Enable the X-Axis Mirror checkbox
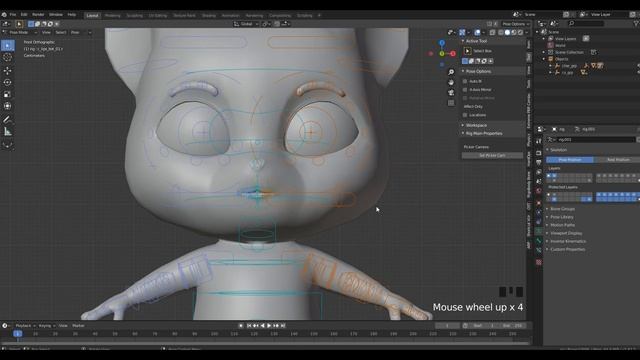This screenshot has width=640, height=360. click(465, 89)
